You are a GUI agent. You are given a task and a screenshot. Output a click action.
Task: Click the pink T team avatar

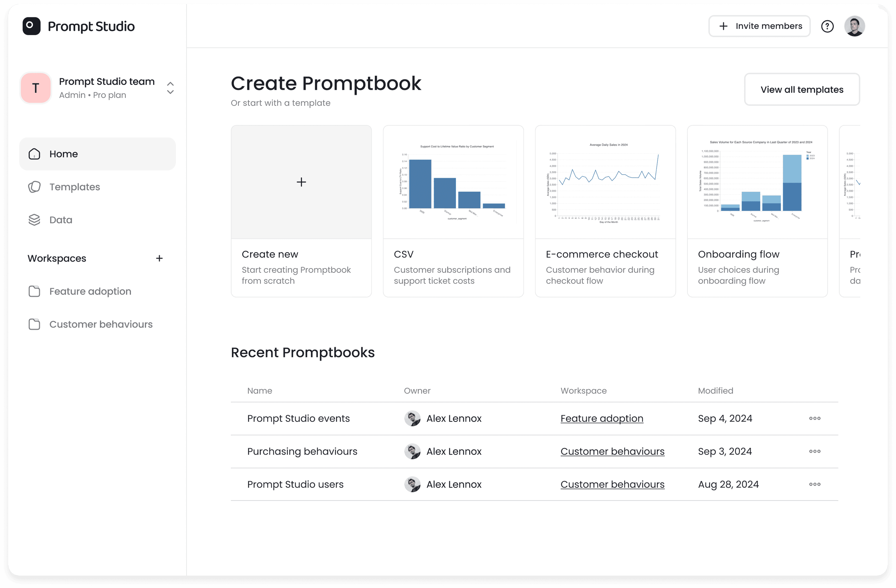tap(36, 88)
